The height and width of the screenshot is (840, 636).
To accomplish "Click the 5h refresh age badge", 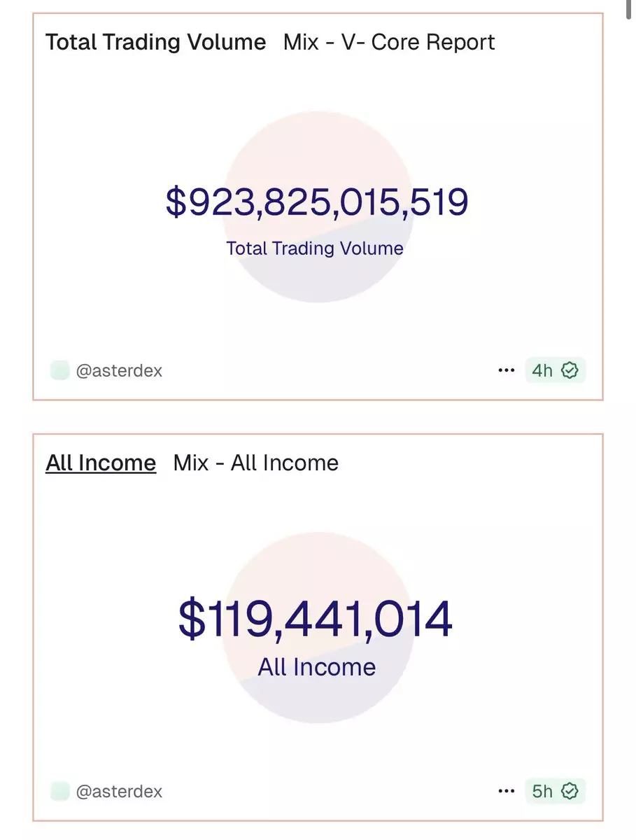I will point(542,792).
